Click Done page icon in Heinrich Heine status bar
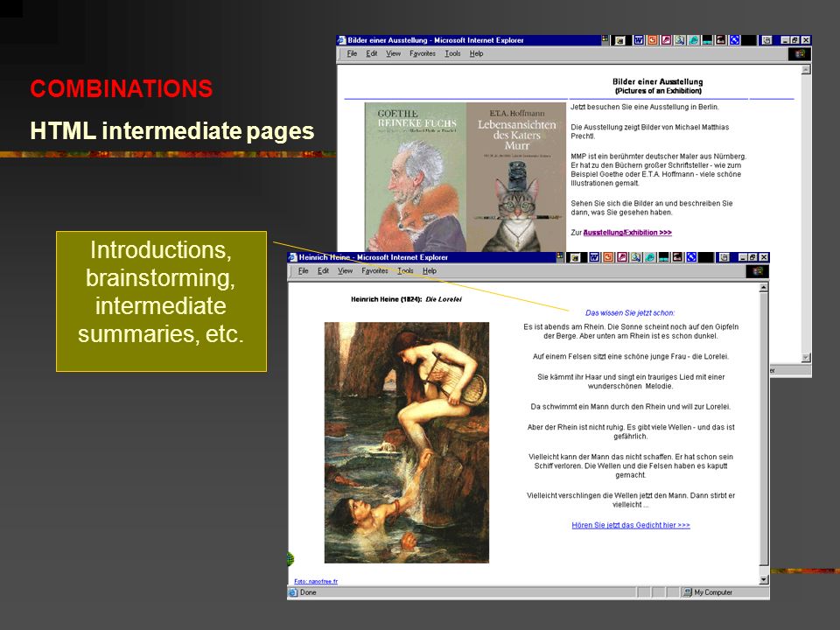The width and height of the screenshot is (840, 630). (293, 592)
